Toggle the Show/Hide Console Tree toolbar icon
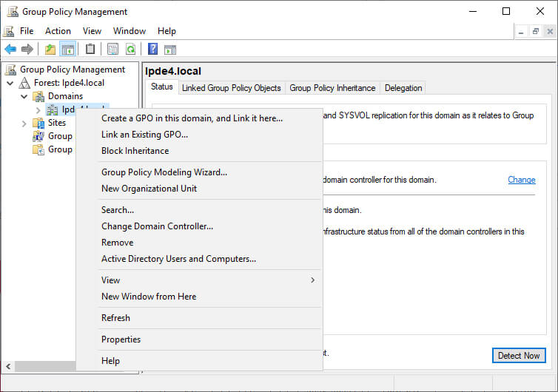Image resolution: width=558 pixels, height=392 pixels. pyautogui.click(x=67, y=49)
